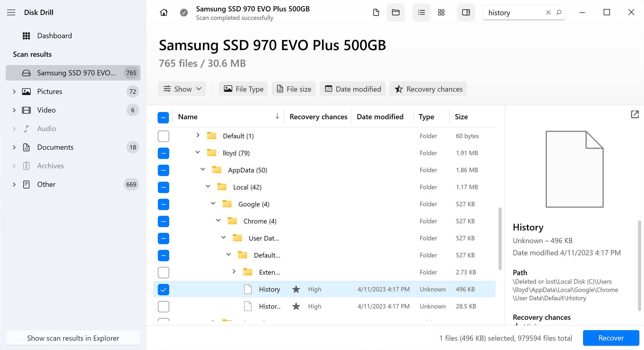Click the Dashboard grid icon
The height and width of the screenshot is (350, 644).
[26, 36]
